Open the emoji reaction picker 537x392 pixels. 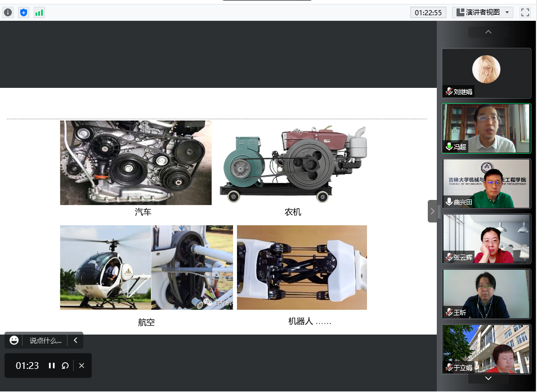pos(15,340)
